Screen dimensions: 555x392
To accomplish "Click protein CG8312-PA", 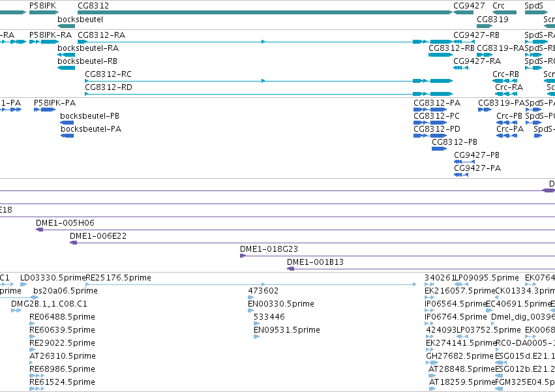I will point(430,110).
